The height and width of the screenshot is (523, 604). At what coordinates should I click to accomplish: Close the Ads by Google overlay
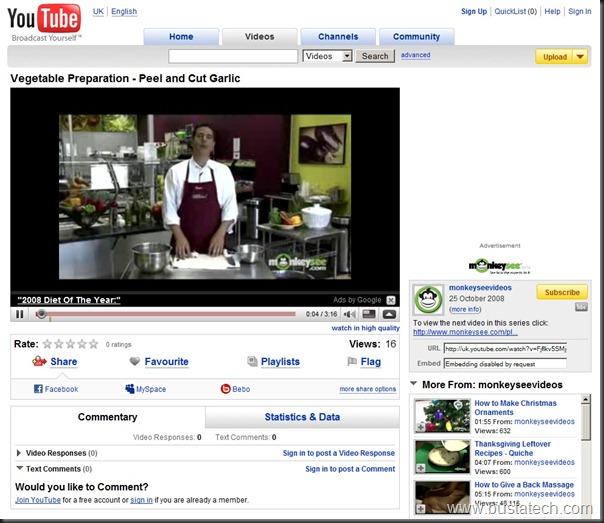point(391,300)
